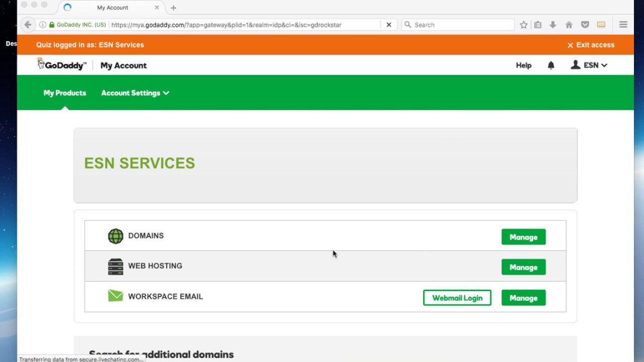
Task: Click the My Account header link
Action: [x=124, y=65]
